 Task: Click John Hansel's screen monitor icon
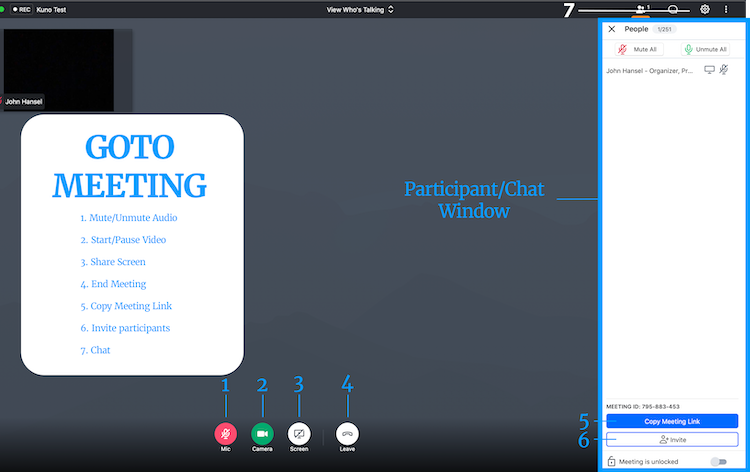pos(709,70)
